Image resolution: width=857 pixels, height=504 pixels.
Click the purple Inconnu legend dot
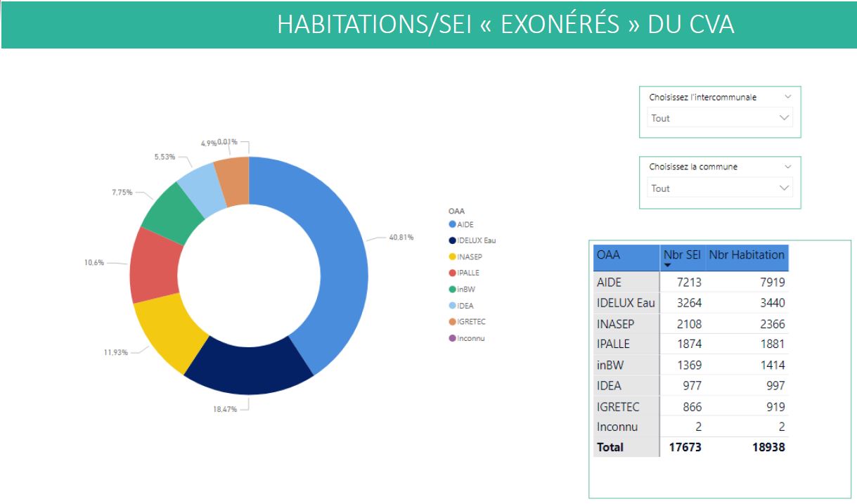(x=452, y=338)
